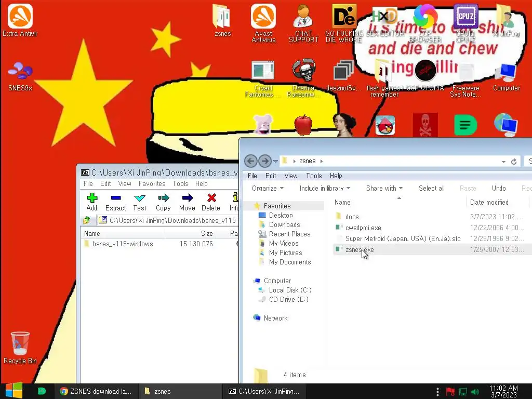Image resolution: width=532 pixels, height=399 pixels.
Task: Go up one folder level in 7-Zip
Action: click(87, 220)
